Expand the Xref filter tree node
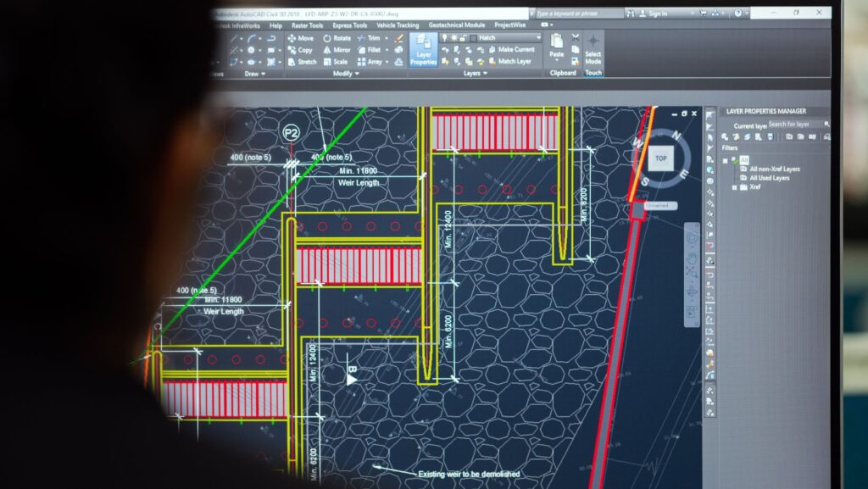868x489 pixels. click(734, 187)
